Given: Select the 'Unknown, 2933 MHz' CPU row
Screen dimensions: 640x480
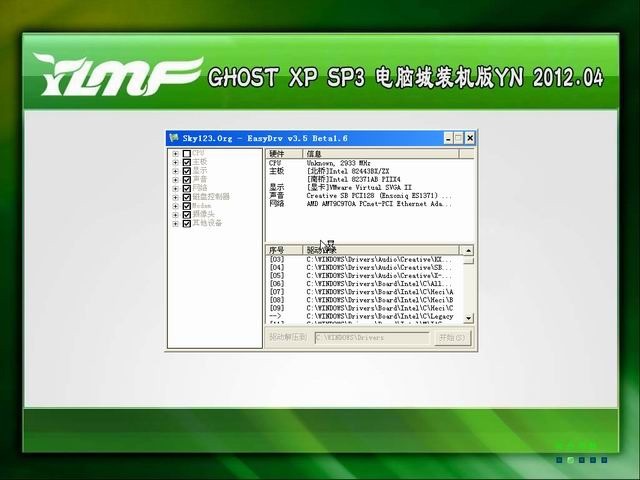Looking at the screenshot, I should [x=369, y=163].
